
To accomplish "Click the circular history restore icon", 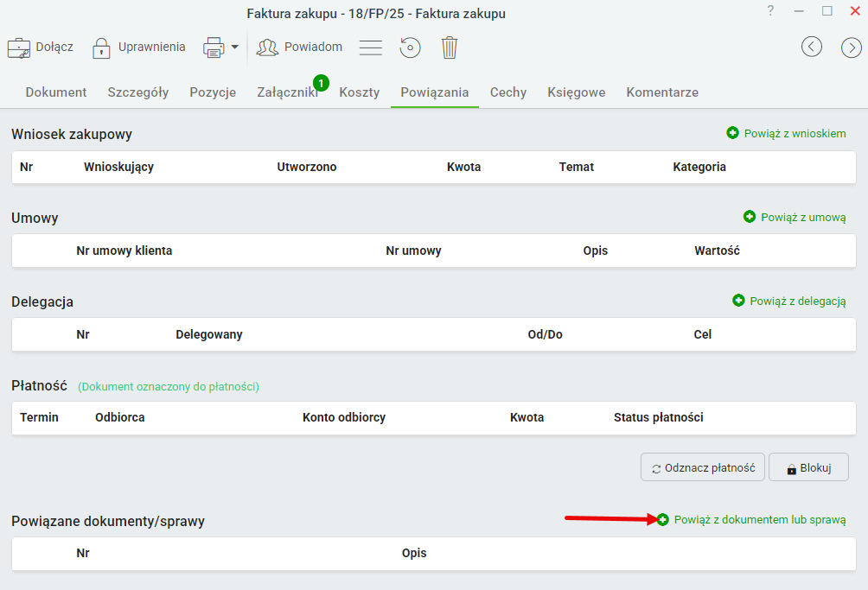I will tap(410, 48).
